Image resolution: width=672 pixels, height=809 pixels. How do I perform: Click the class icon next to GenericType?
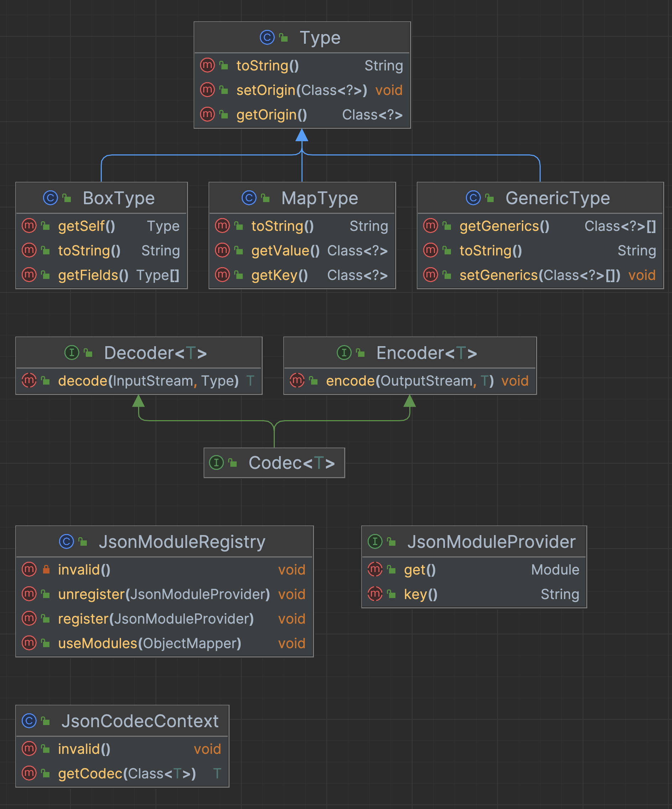(473, 198)
